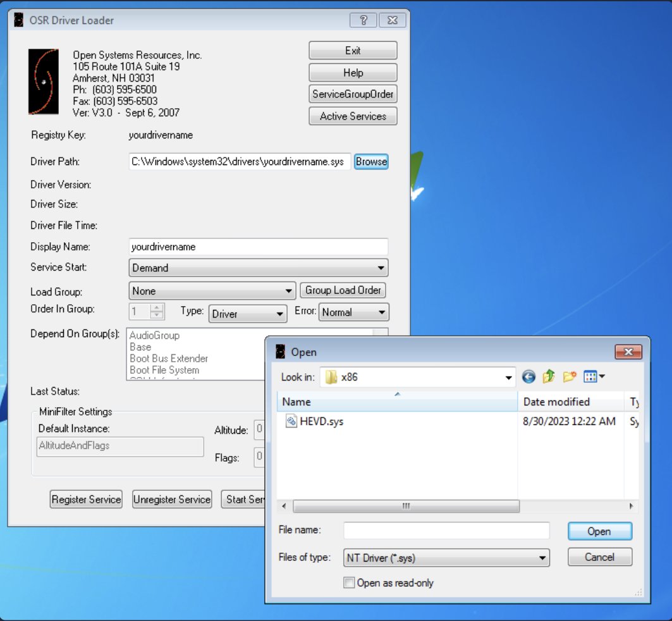Click the File name input field
The image size is (672, 621).
tap(446, 531)
